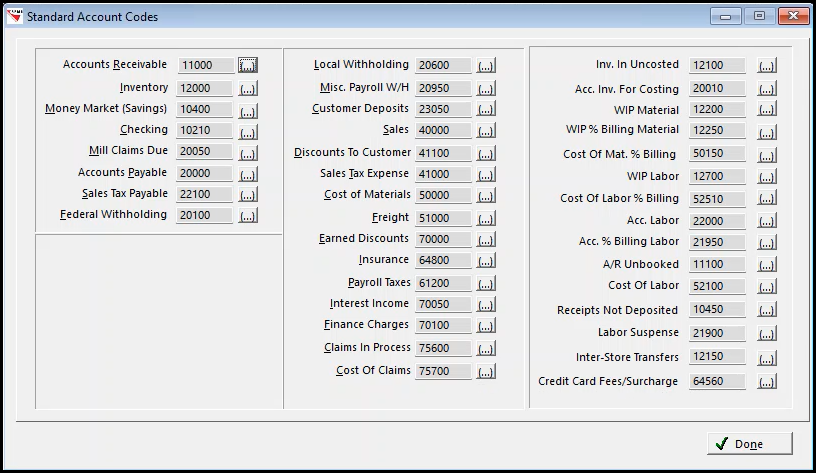Open lookup button for Insurance
The width and height of the screenshot is (816, 473).
point(486,260)
